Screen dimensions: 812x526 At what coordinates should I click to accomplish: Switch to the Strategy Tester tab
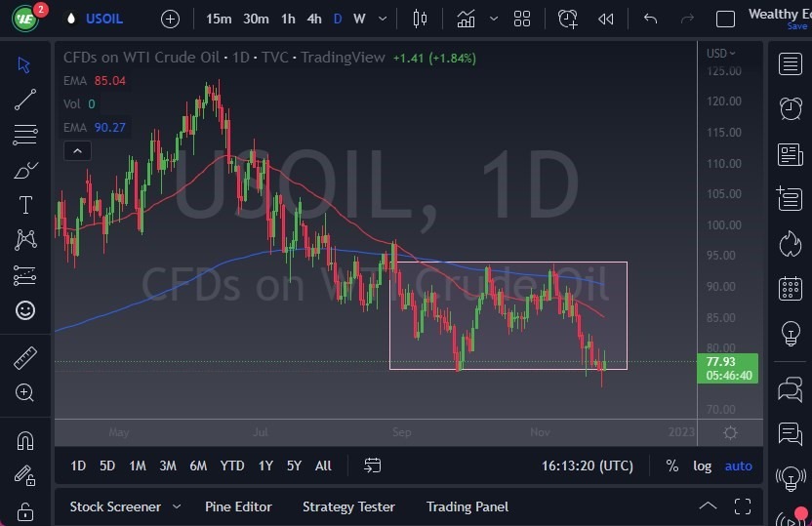point(348,506)
